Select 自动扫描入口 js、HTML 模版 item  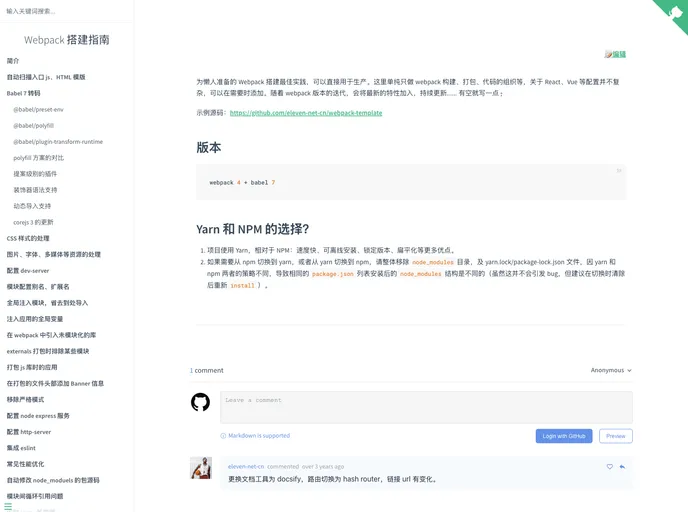point(46,77)
